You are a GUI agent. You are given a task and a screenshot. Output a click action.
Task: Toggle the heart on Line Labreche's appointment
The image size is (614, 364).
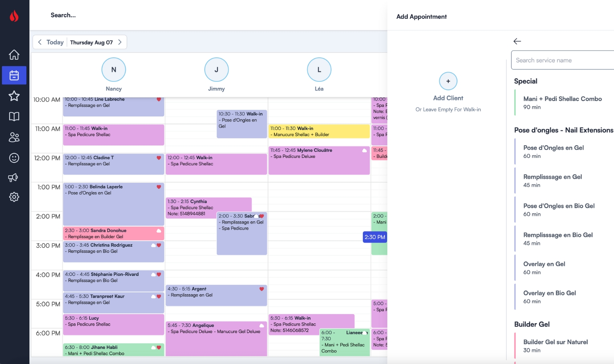(159, 99)
